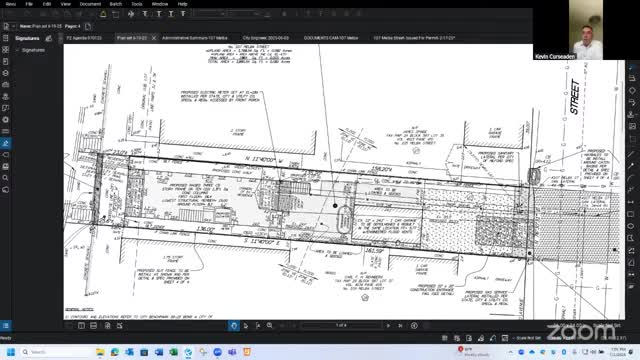
Task: Go to the next page
Action: (x=388, y=325)
